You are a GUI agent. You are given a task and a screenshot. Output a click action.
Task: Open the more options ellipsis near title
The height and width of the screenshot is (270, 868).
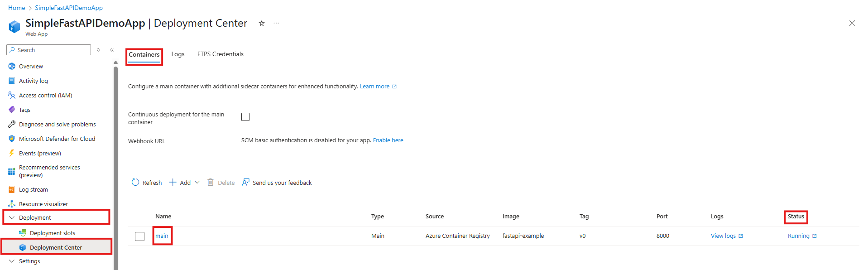(276, 24)
